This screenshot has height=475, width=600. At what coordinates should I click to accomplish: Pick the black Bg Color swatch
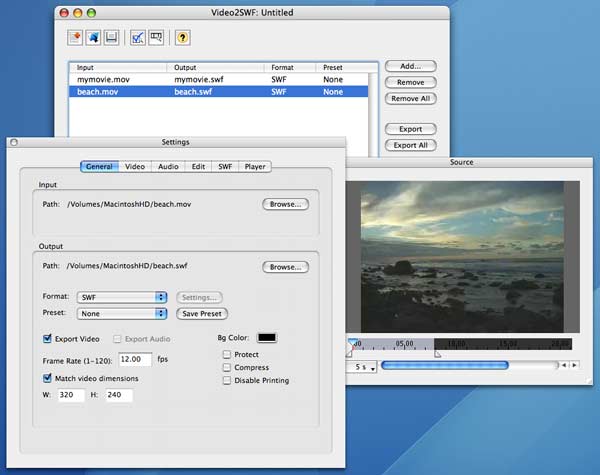pyautogui.click(x=267, y=338)
